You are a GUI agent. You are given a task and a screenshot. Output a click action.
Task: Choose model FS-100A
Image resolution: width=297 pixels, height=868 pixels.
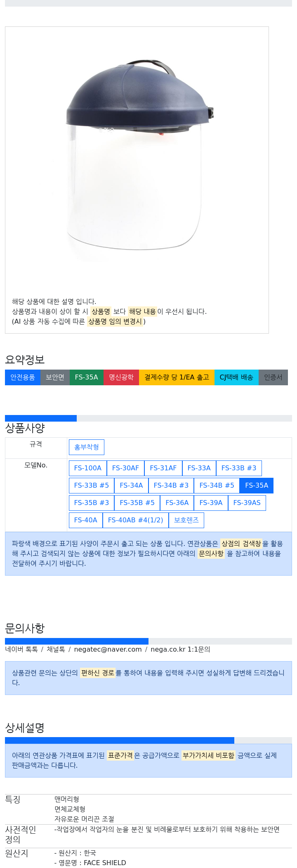[88, 468]
